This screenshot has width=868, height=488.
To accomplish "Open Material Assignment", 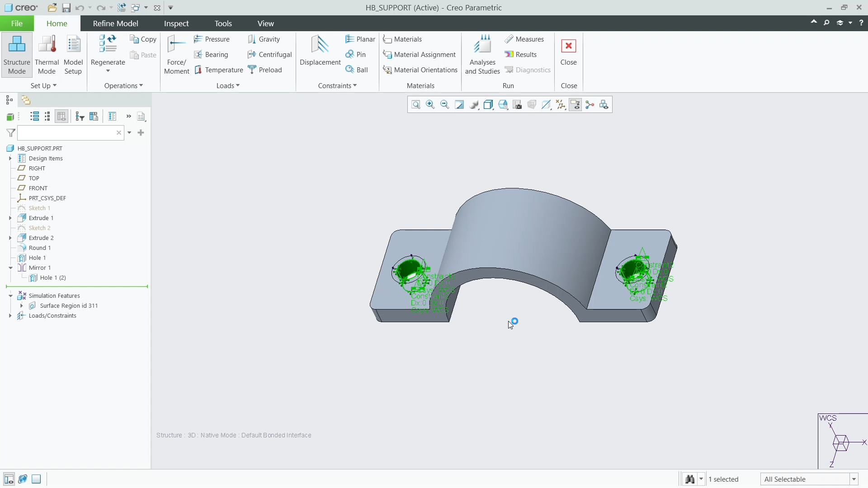I will [x=419, y=55].
